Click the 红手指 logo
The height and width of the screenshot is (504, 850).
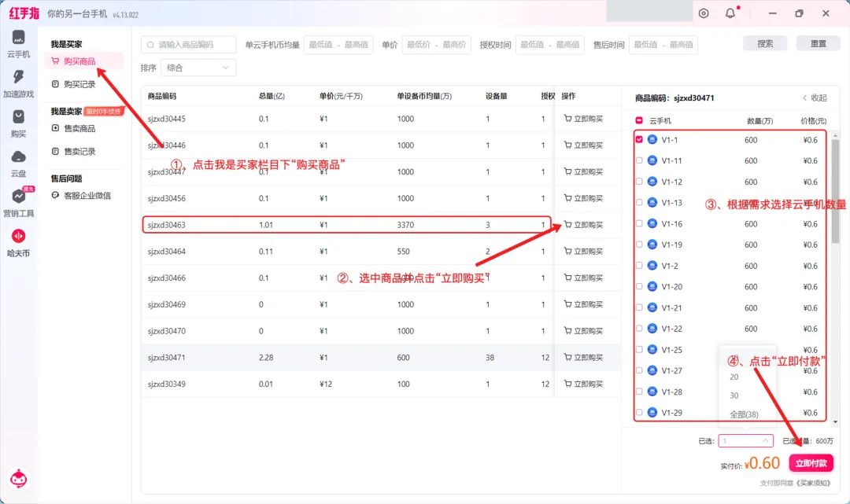click(x=24, y=13)
